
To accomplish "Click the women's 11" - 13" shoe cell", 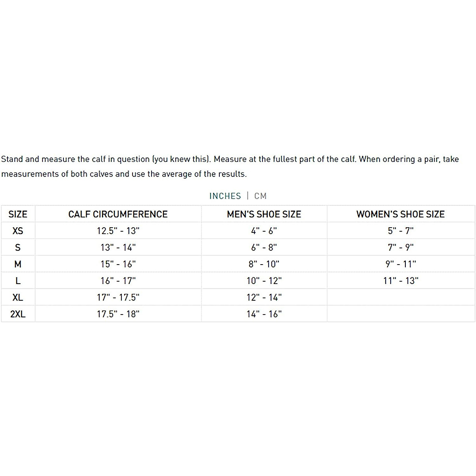I will point(400,281).
